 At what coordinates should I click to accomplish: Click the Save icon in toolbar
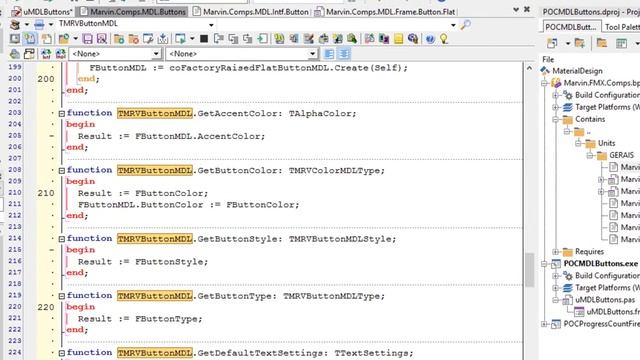(87, 39)
